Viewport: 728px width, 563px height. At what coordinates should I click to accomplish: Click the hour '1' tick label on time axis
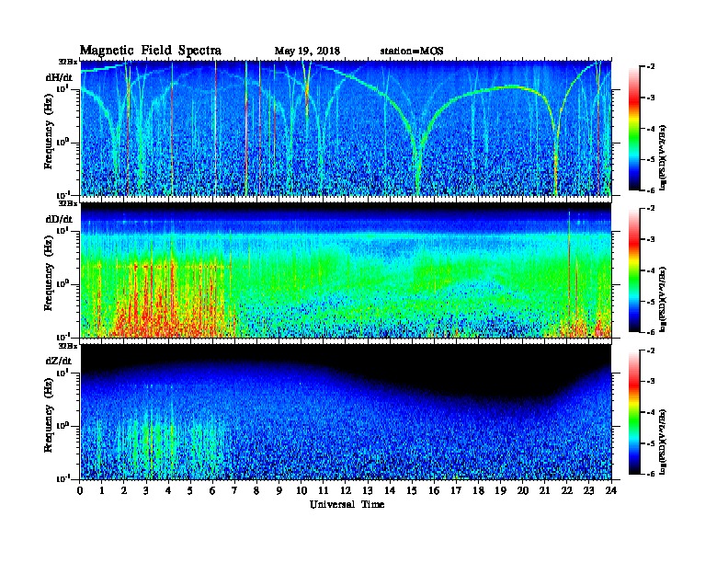tap(102, 491)
